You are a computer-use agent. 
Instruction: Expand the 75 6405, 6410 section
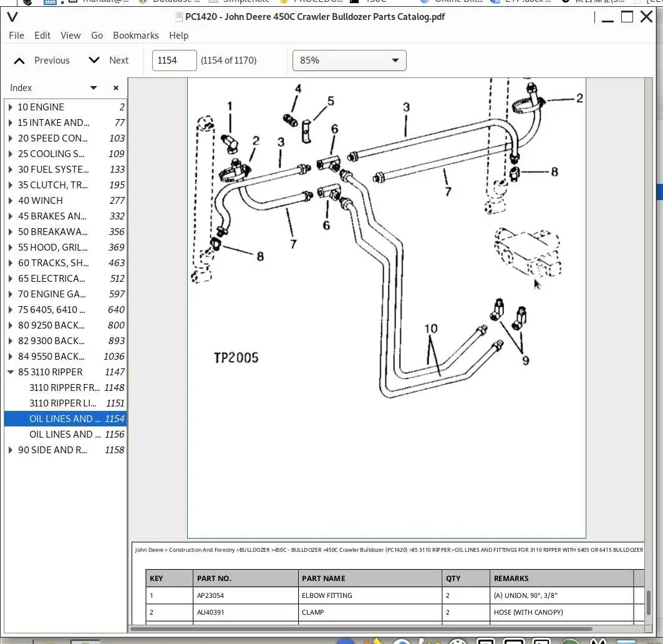[x=11, y=310]
